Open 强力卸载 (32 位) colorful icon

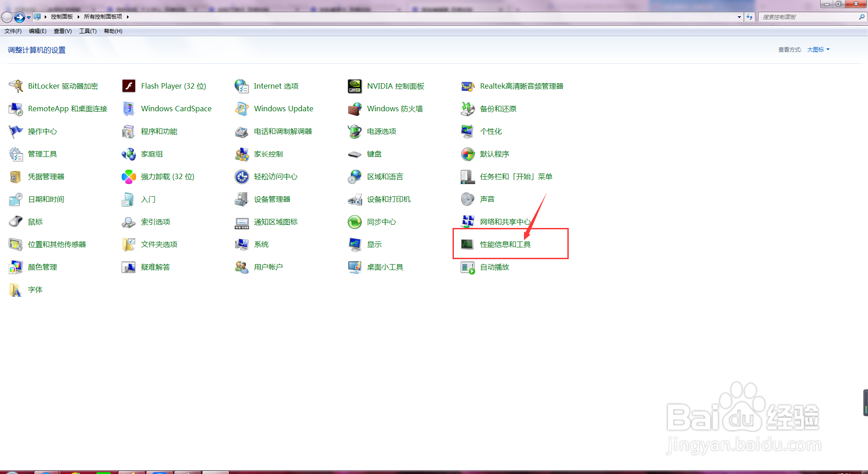tap(129, 176)
